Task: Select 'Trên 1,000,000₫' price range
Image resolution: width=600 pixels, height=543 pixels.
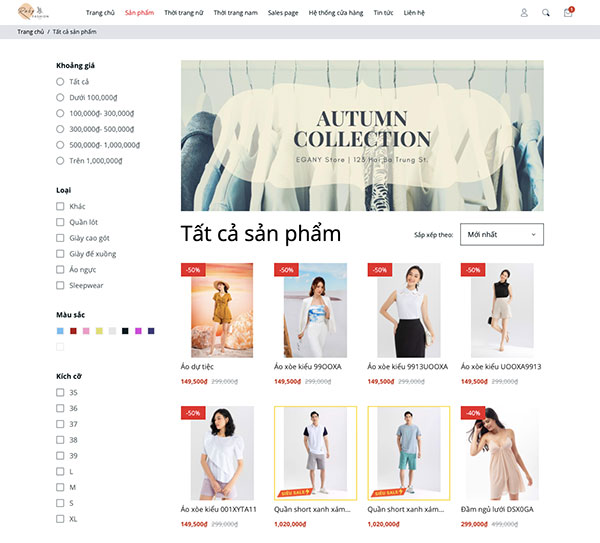Action: point(60,161)
